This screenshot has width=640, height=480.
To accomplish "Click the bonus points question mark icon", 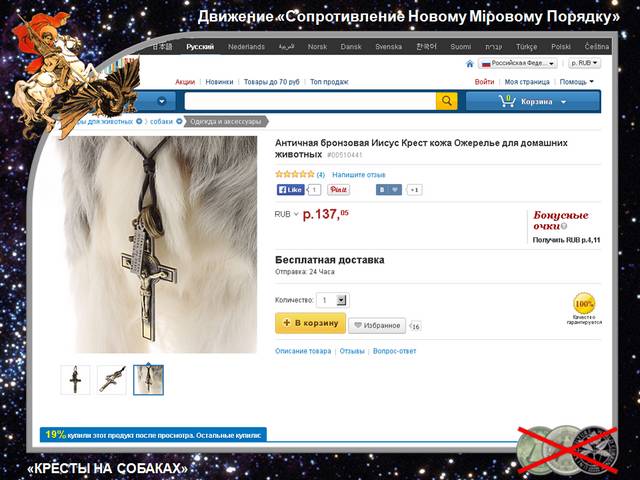I will click(x=564, y=226).
